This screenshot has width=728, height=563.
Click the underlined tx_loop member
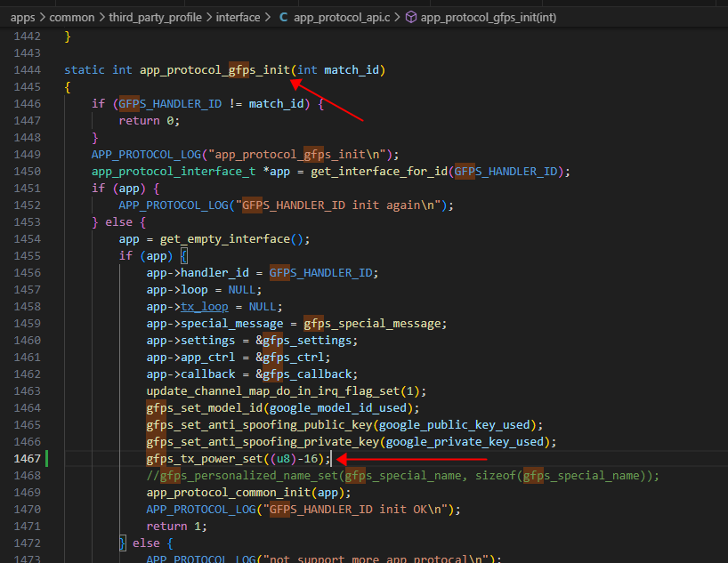tap(205, 307)
